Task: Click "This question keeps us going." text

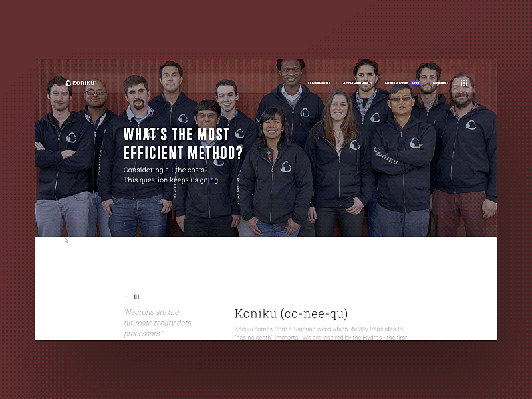Action: click(x=172, y=180)
